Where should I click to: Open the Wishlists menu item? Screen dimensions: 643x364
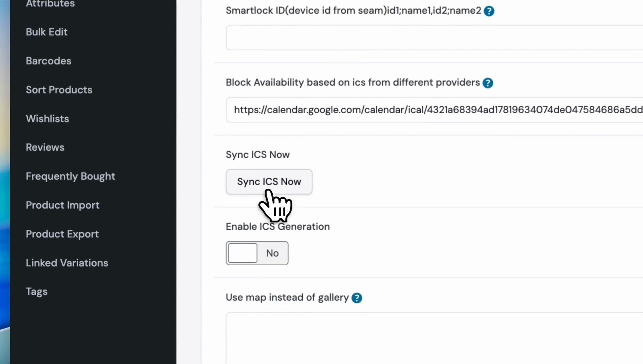coord(48,119)
